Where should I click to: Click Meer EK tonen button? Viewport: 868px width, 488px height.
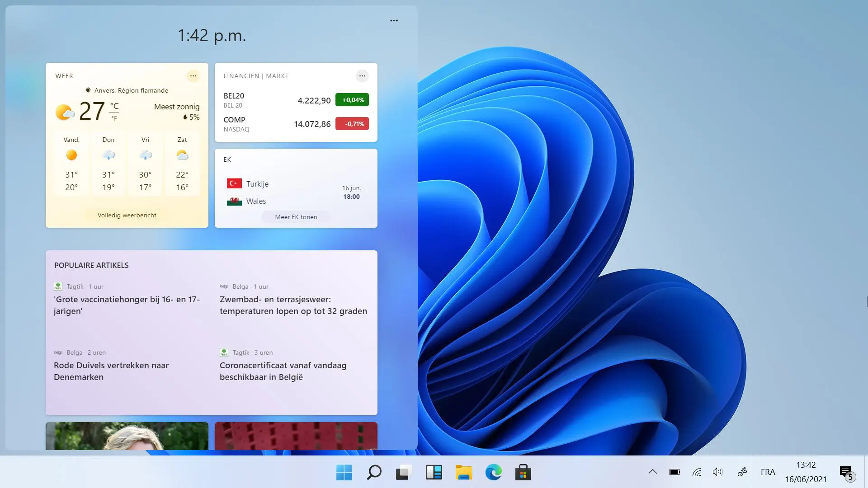click(x=296, y=217)
